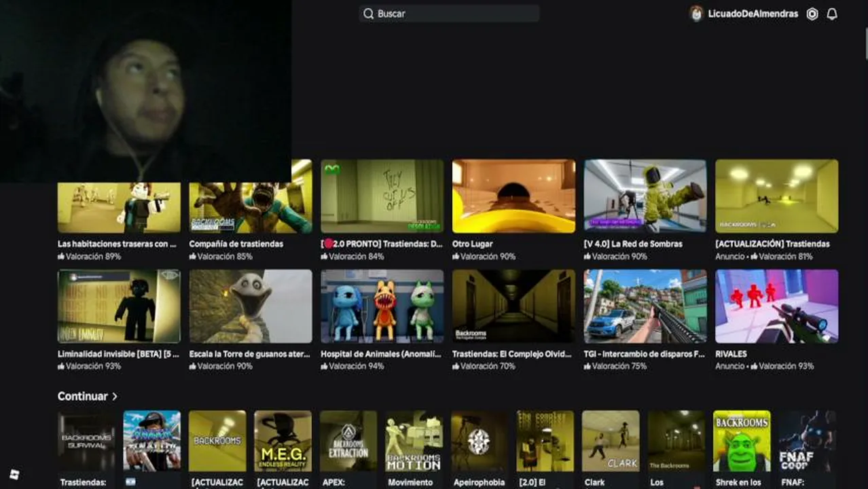Open Trastiendas: El Complejo Olvidado thumbnail
The width and height of the screenshot is (868, 489).
pos(513,306)
